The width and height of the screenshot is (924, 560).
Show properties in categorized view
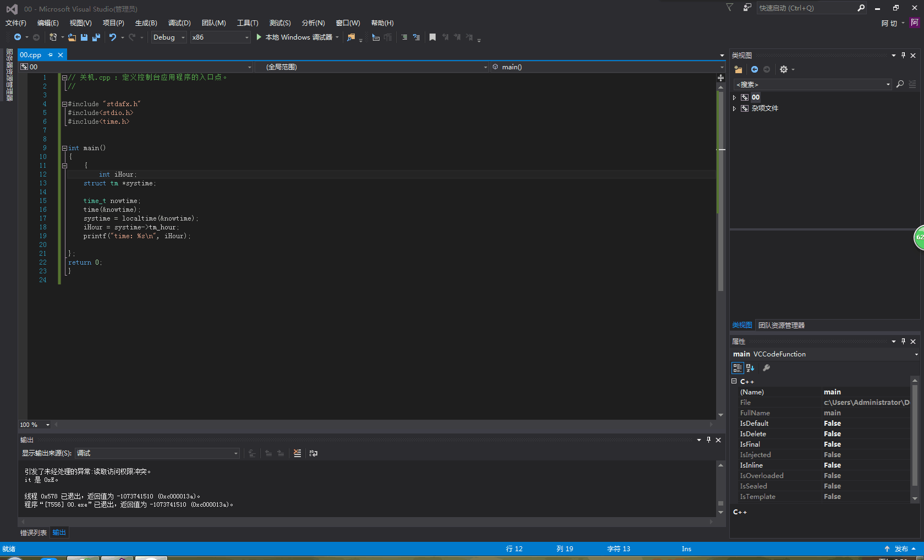click(738, 368)
